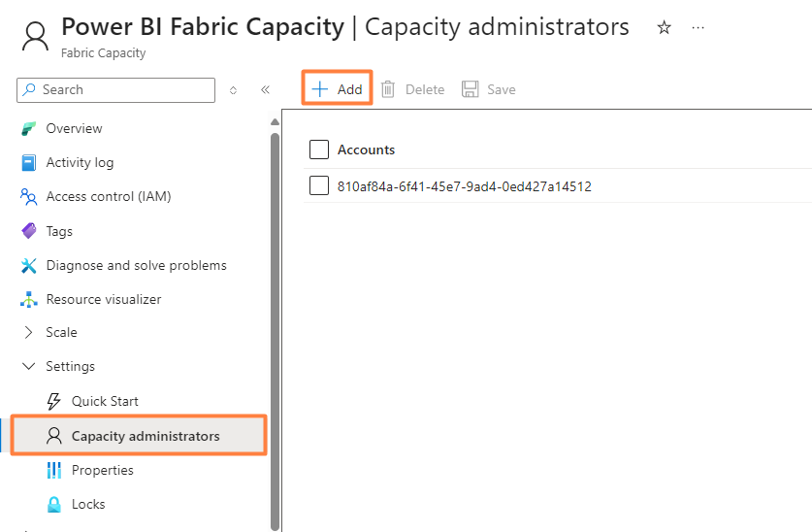Collapse the Settings section
Image resolution: width=812 pixels, height=532 pixels.
(x=28, y=367)
